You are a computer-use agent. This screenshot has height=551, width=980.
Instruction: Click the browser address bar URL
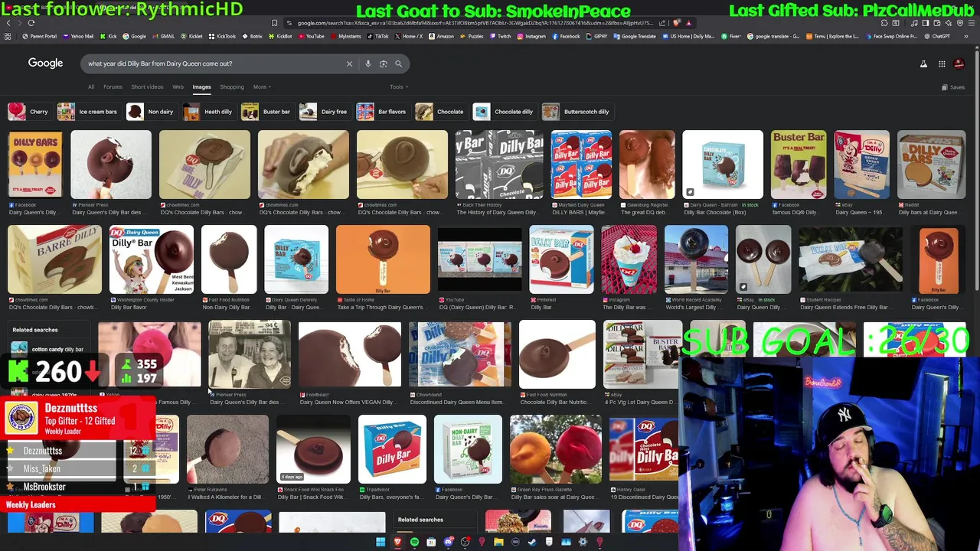[x=475, y=23]
